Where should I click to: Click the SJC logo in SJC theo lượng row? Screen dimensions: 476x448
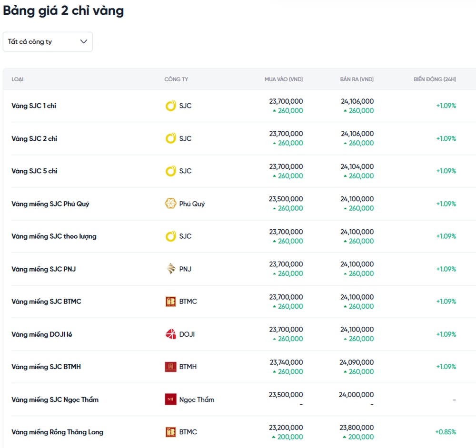pyautogui.click(x=170, y=236)
